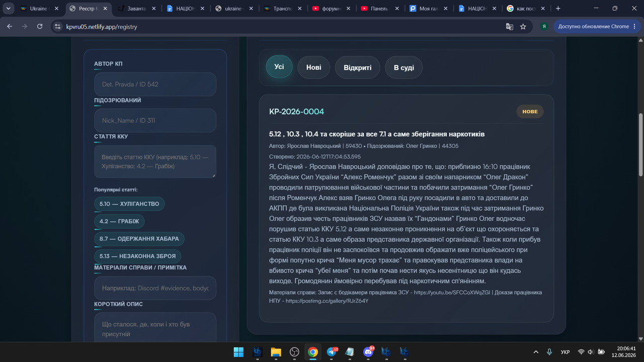Switch to the Панель YouTube tab
This screenshot has width=644, height=362.
[380, 9]
